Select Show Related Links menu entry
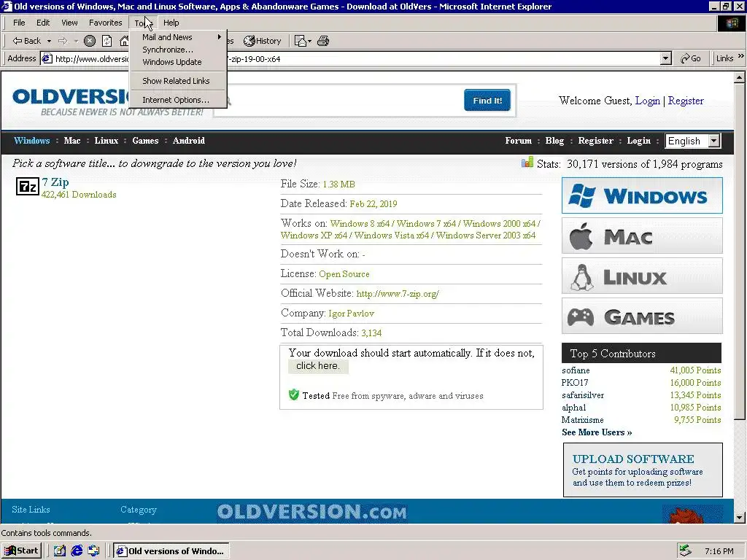This screenshot has height=560, width=747. (179, 81)
